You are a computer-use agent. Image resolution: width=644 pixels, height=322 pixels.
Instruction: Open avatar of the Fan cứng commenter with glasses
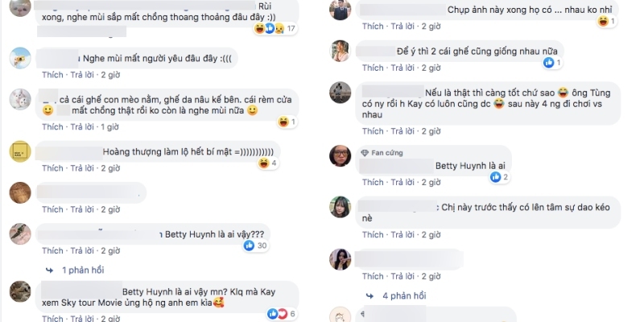[340, 155]
